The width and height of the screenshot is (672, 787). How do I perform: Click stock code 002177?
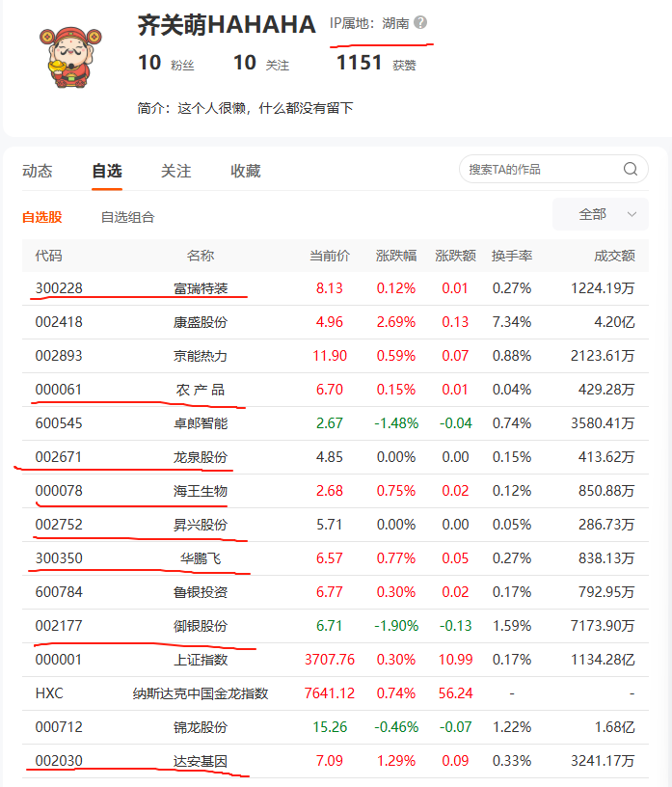(59, 626)
